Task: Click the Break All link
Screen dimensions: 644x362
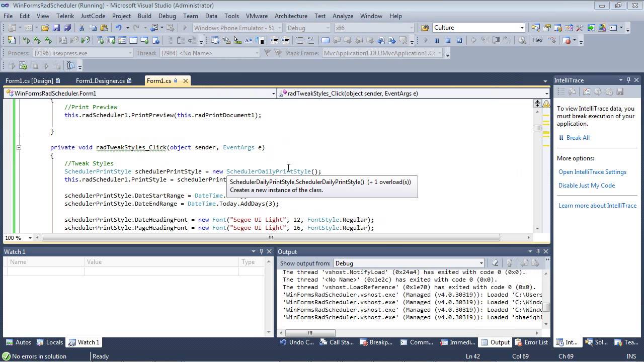Action: (578, 138)
